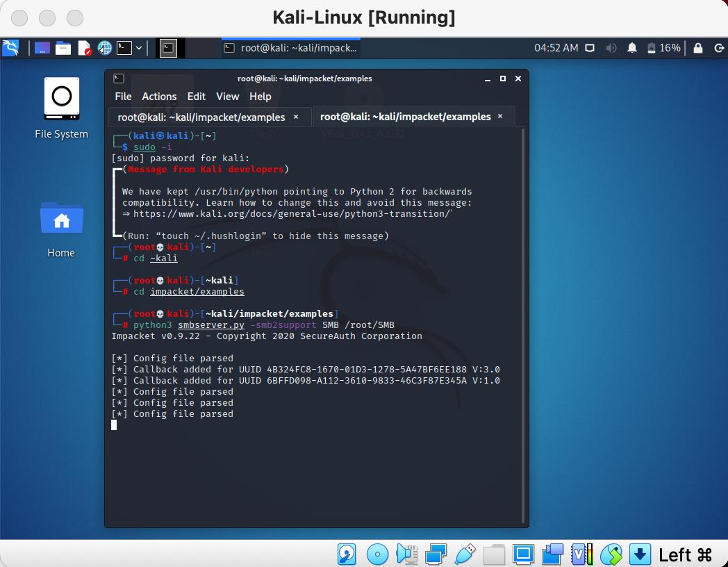
Task: Lock the screen with padlock icon
Action: pyautogui.click(x=698, y=48)
